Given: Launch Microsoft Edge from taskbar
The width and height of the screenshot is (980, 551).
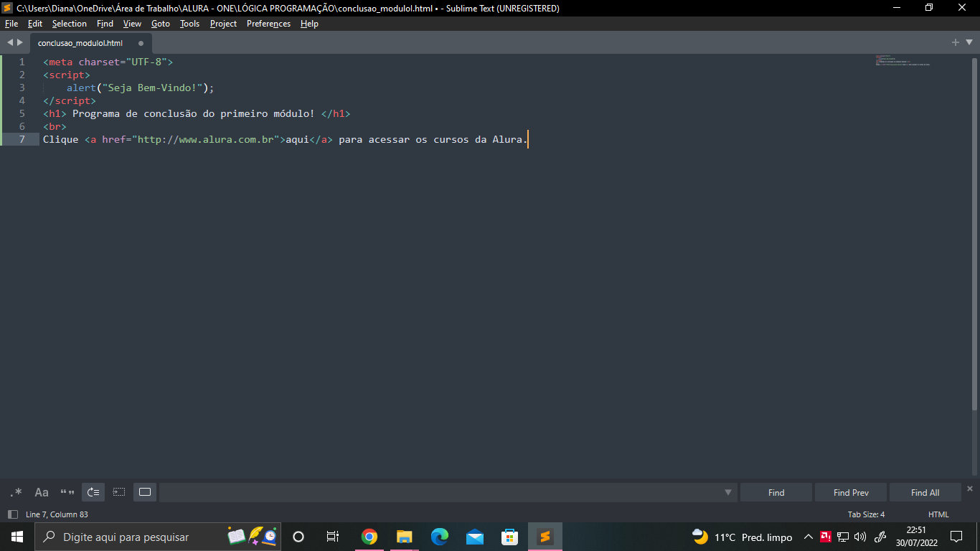Looking at the screenshot, I should 440,537.
